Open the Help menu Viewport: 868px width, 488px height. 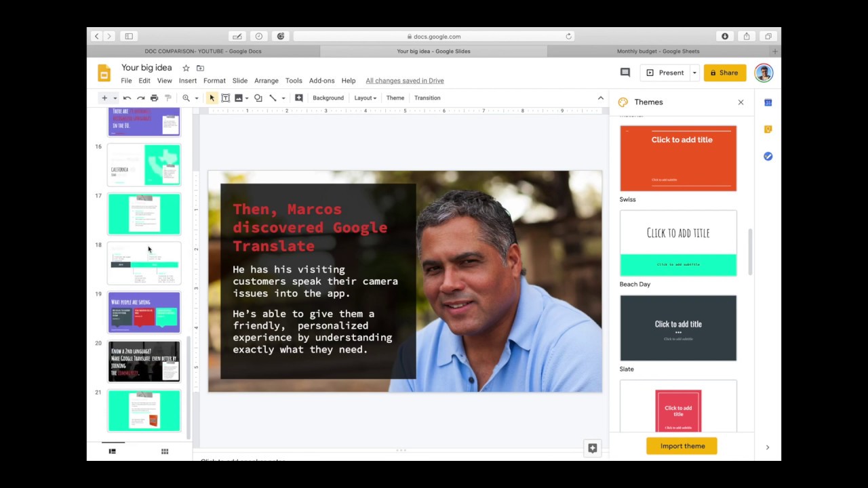coord(349,81)
